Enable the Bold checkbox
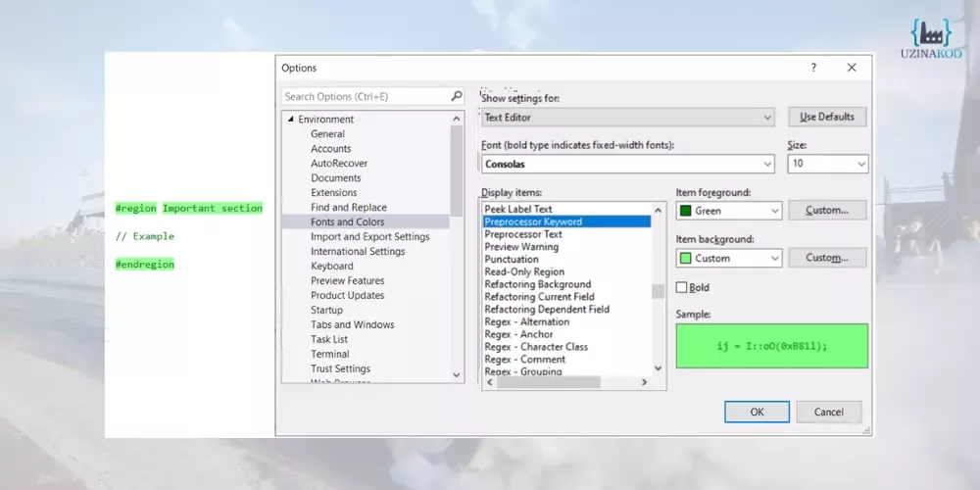The height and width of the screenshot is (490, 980). pyautogui.click(x=682, y=288)
